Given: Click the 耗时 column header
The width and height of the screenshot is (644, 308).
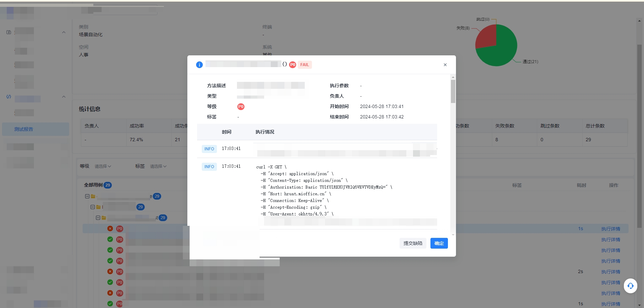Looking at the screenshot, I should point(581,185).
